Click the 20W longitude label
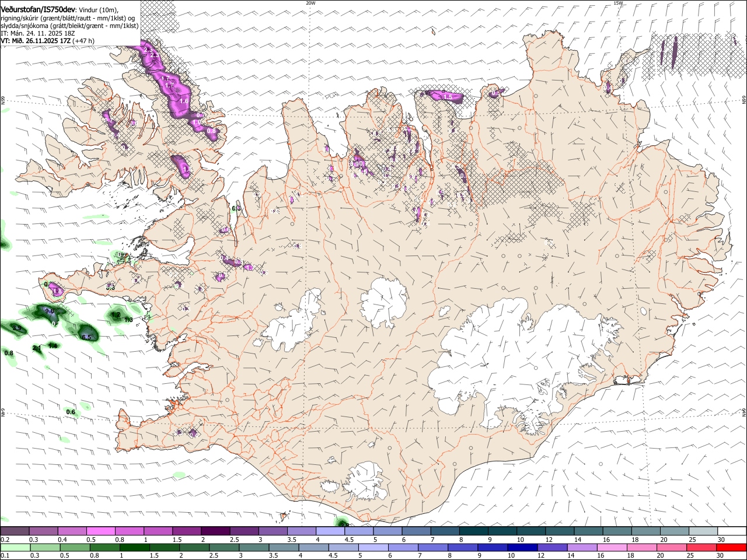 [x=310, y=3]
